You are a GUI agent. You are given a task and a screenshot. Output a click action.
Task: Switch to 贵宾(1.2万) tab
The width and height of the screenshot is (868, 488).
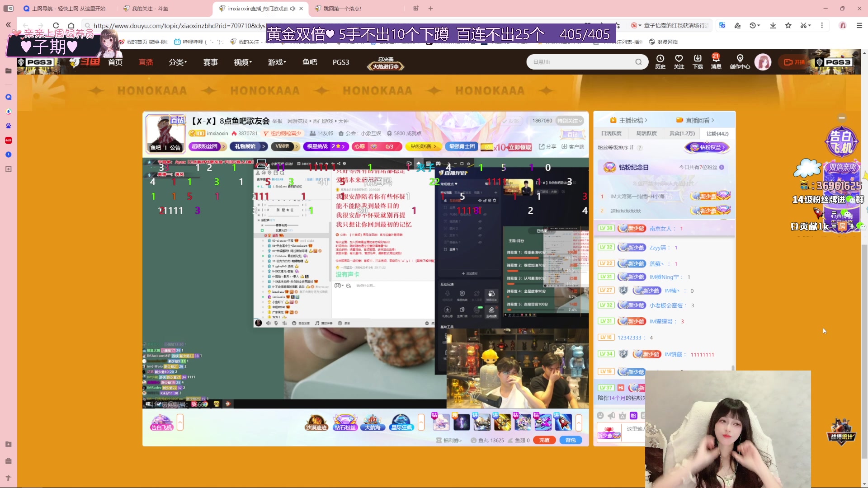coord(682,133)
